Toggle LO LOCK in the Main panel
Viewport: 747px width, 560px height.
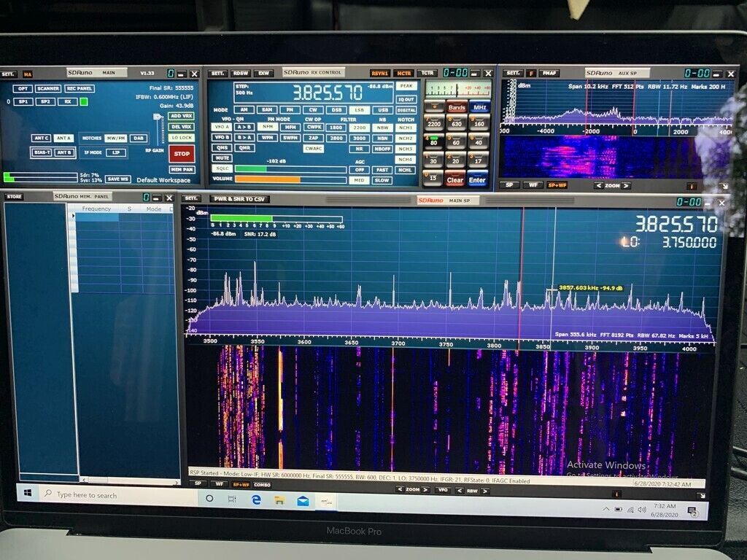pyautogui.click(x=181, y=138)
